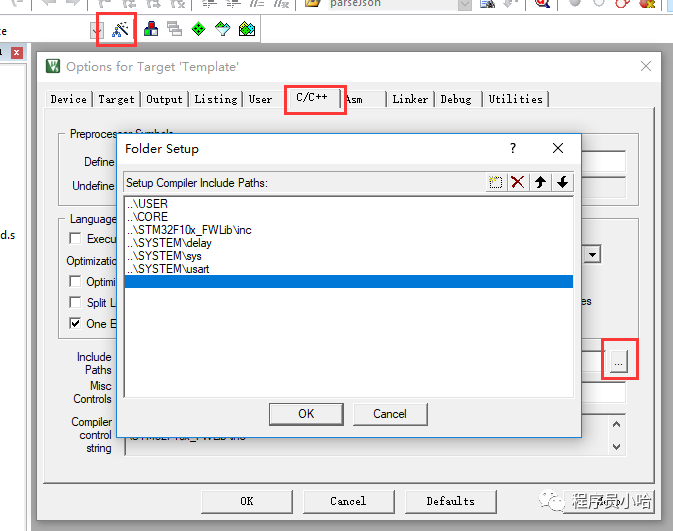Move selected path down in list
Screen dimensions: 673x531
(563, 182)
